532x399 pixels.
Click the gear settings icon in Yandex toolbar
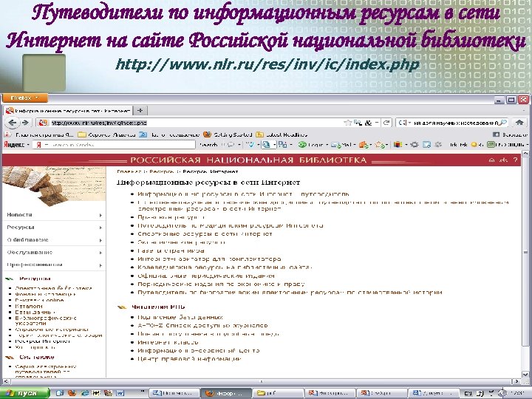tap(415, 145)
